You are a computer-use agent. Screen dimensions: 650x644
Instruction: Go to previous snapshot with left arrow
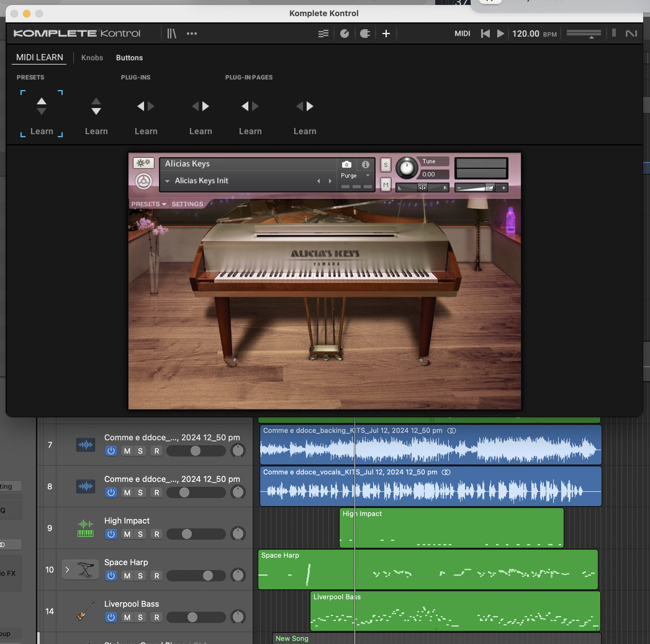[x=319, y=181]
